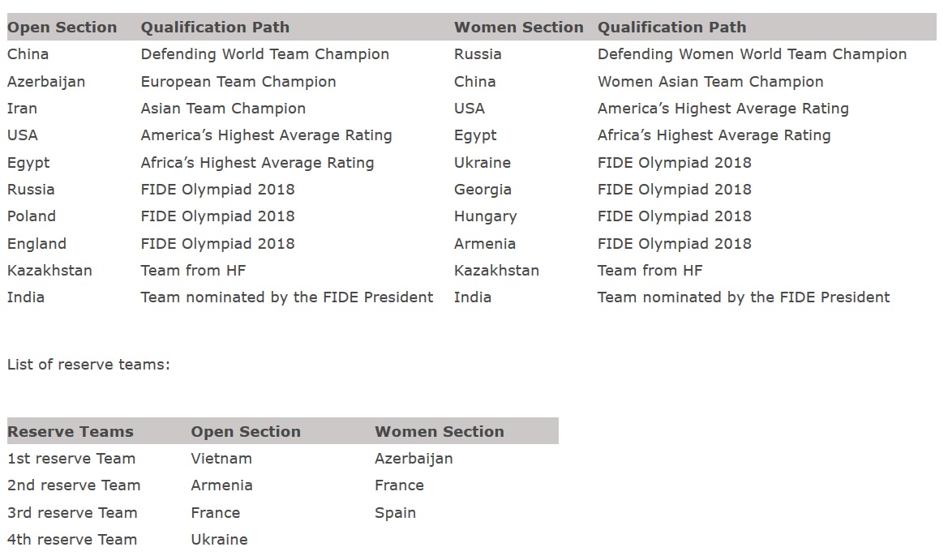Click Georgia in the Women Section column
948x560 pixels.
[483, 190]
